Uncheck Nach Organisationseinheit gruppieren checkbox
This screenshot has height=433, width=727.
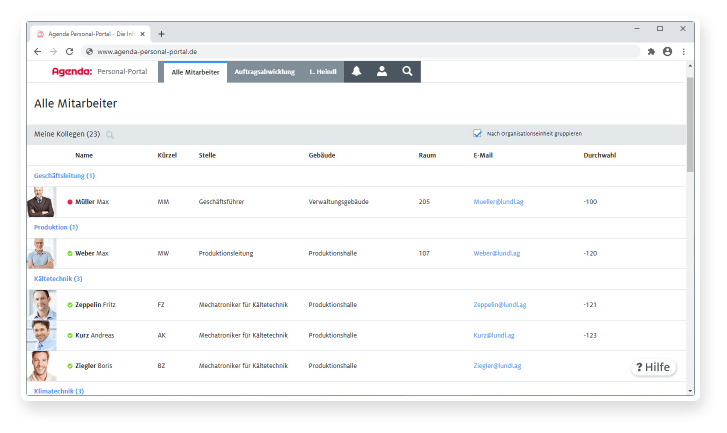pos(477,133)
